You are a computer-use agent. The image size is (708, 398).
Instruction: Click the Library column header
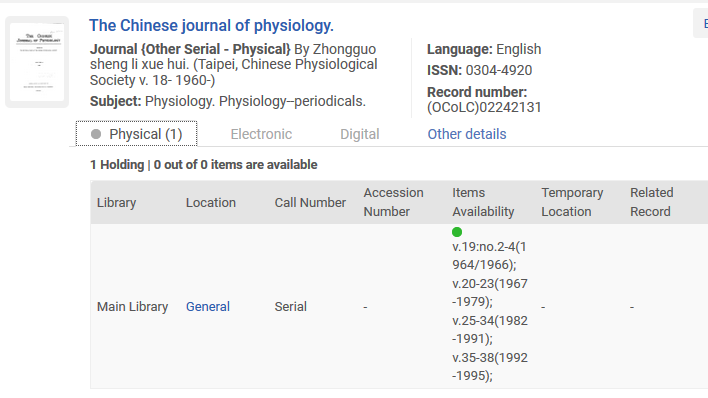(116, 202)
